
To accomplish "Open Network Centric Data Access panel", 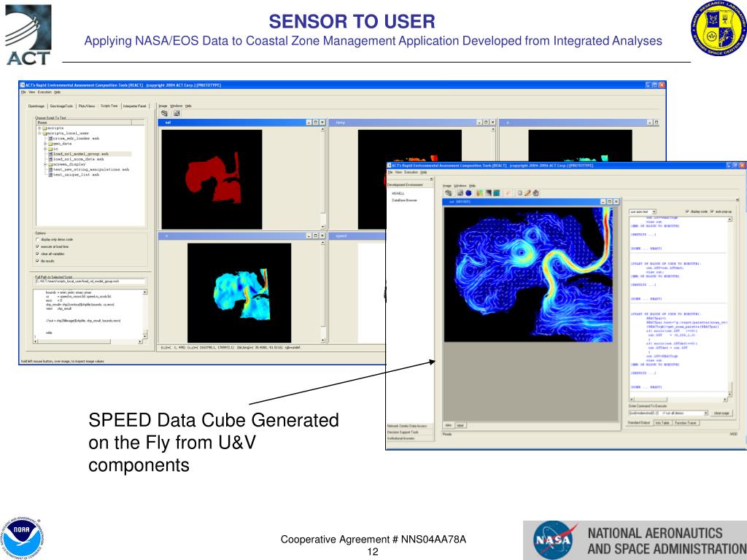I will [410, 426].
